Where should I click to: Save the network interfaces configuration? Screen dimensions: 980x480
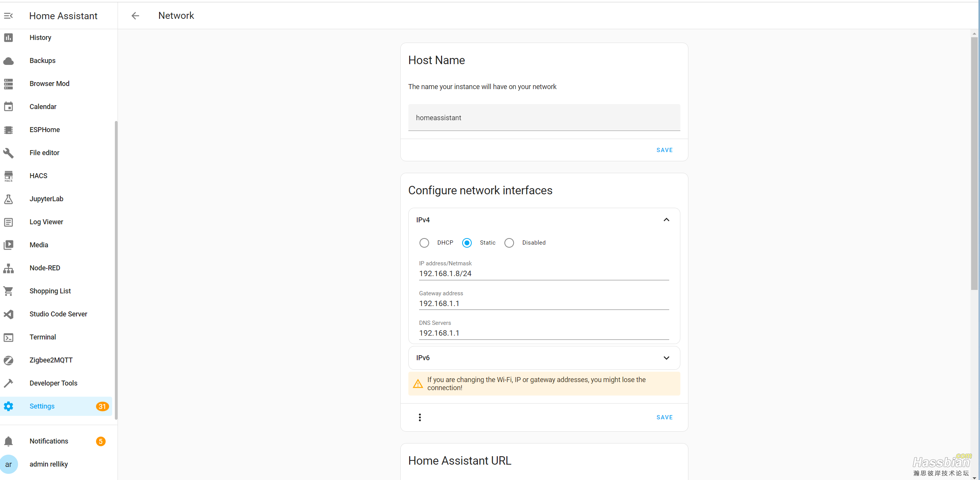coord(664,417)
